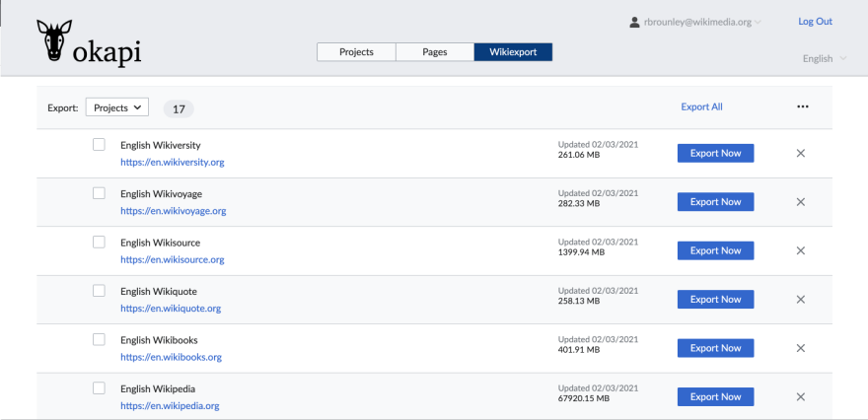Remove English Wikibooks with X icon
868x420 pixels.
(800, 348)
